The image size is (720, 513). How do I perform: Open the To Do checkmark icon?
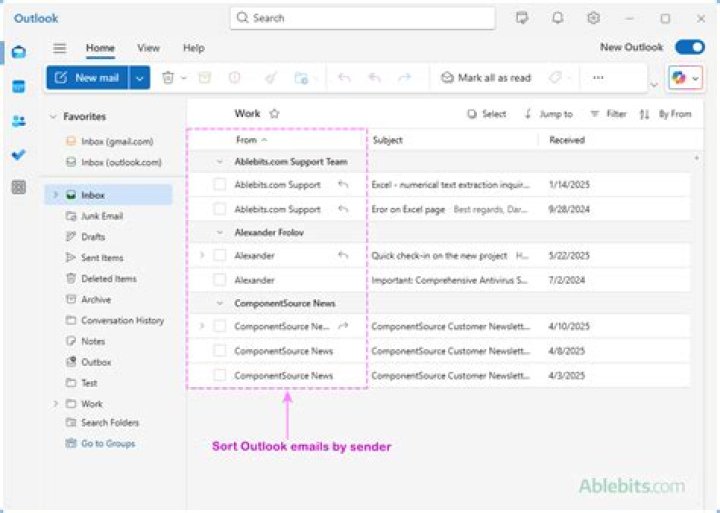point(19,155)
